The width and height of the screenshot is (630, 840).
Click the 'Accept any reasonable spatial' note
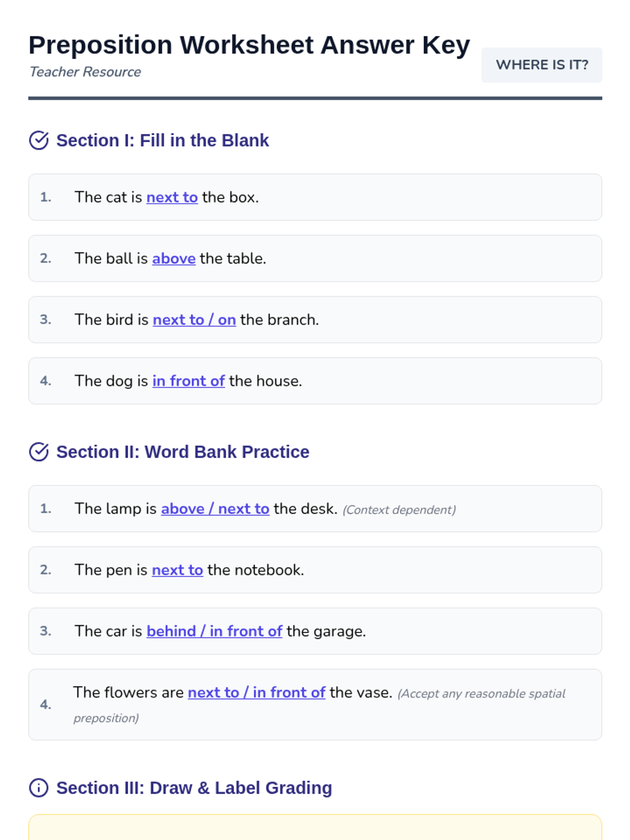click(481, 694)
